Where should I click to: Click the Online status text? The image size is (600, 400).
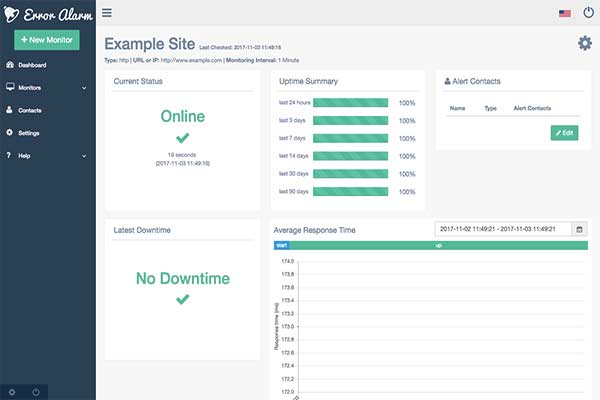tap(183, 116)
